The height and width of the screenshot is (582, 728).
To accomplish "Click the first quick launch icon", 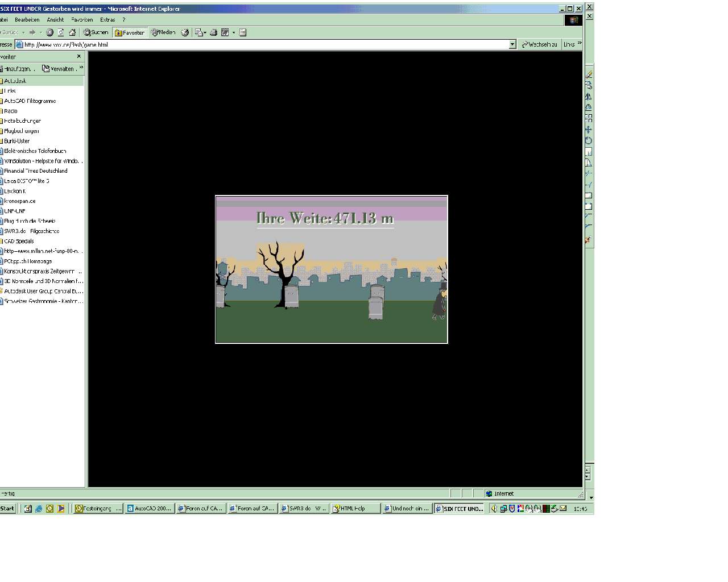I will (28, 509).
